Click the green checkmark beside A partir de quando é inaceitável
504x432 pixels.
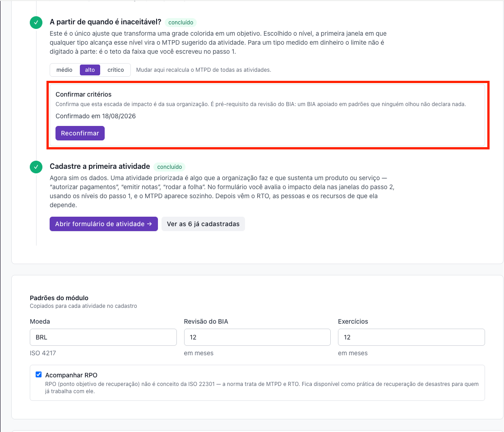pos(36,23)
